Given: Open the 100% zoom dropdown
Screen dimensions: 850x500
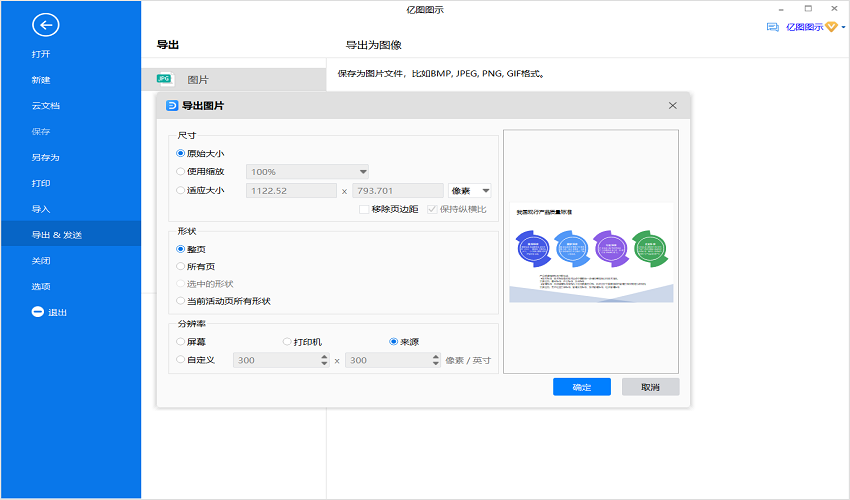Looking at the screenshot, I should click(x=307, y=172).
